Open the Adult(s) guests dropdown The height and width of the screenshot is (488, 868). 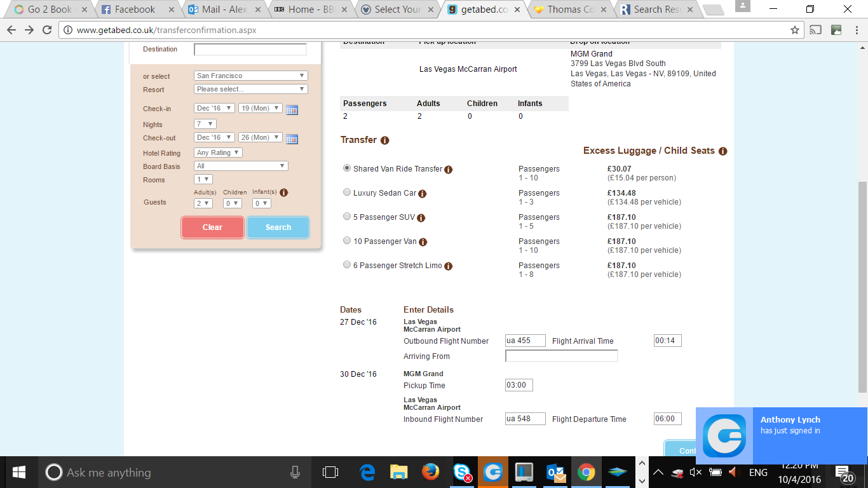(203, 203)
